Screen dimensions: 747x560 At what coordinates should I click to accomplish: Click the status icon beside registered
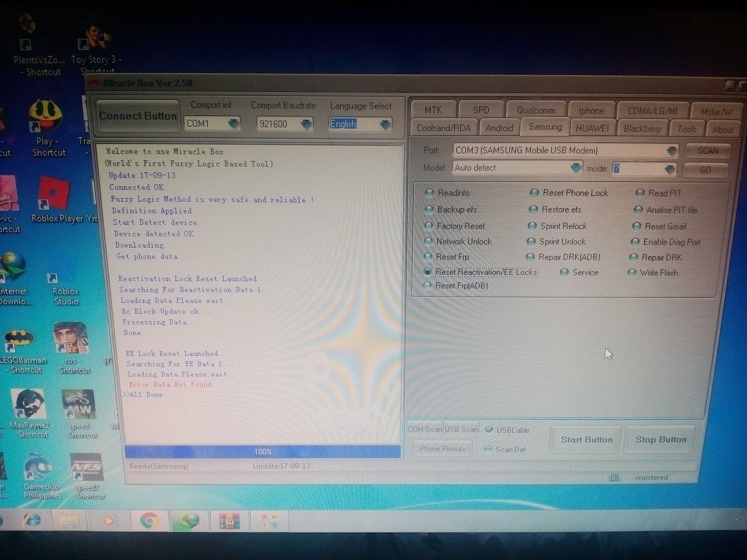pyautogui.click(x=614, y=477)
